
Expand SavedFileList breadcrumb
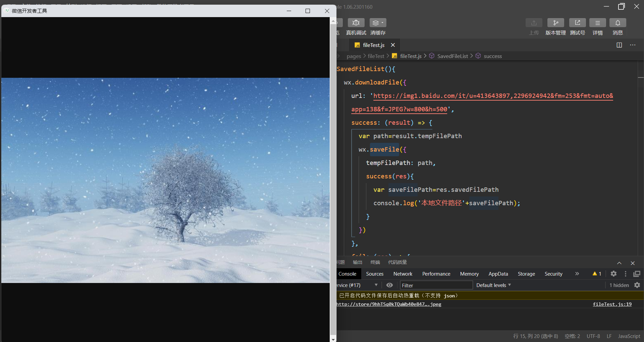(452, 56)
